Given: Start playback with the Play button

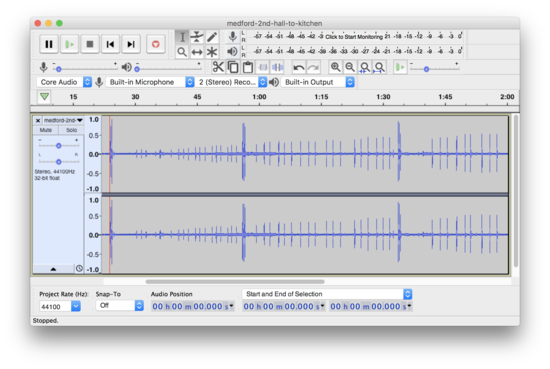Looking at the screenshot, I should 69,44.
